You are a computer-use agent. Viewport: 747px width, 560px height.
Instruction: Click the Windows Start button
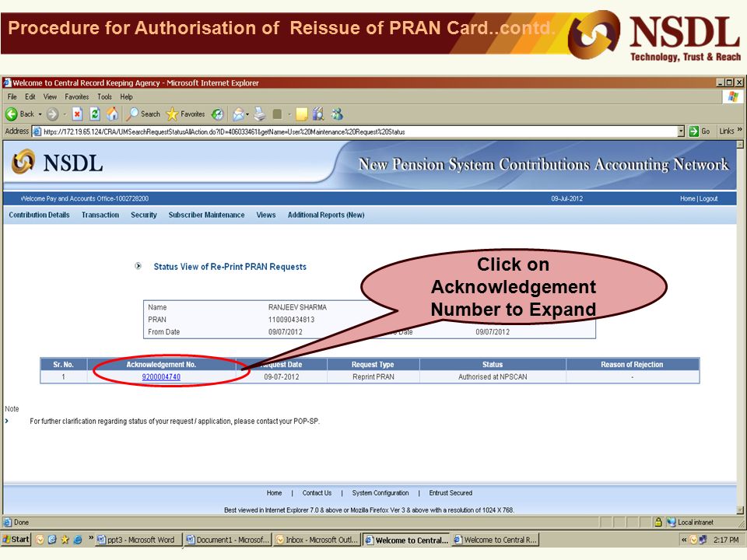tap(16, 539)
